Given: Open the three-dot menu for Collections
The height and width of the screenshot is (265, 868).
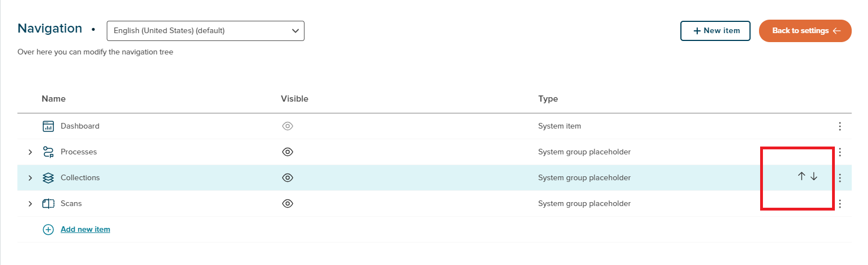Looking at the screenshot, I should pyautogui.click(x=840, y=178).
